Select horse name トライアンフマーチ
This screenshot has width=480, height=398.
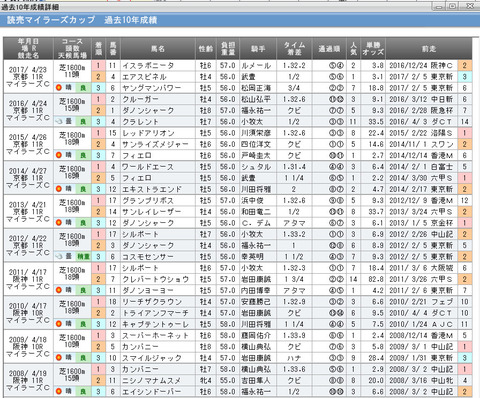[x=155, y=313]
